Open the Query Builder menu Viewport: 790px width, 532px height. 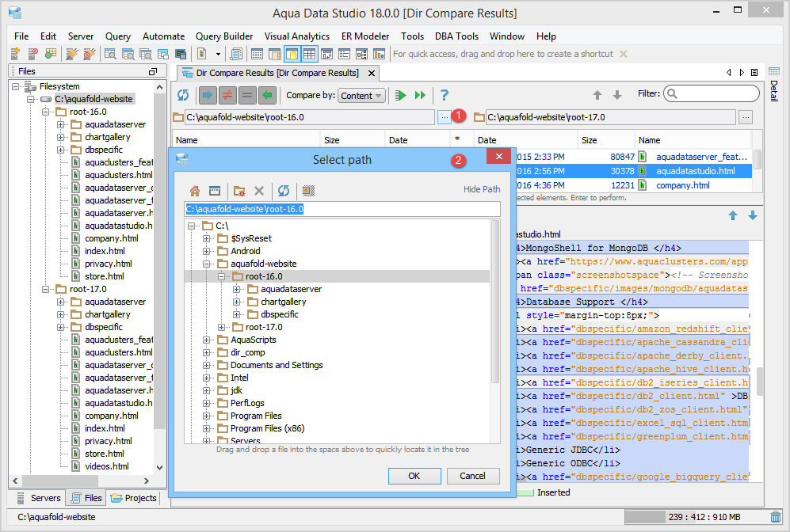(224, 36)
